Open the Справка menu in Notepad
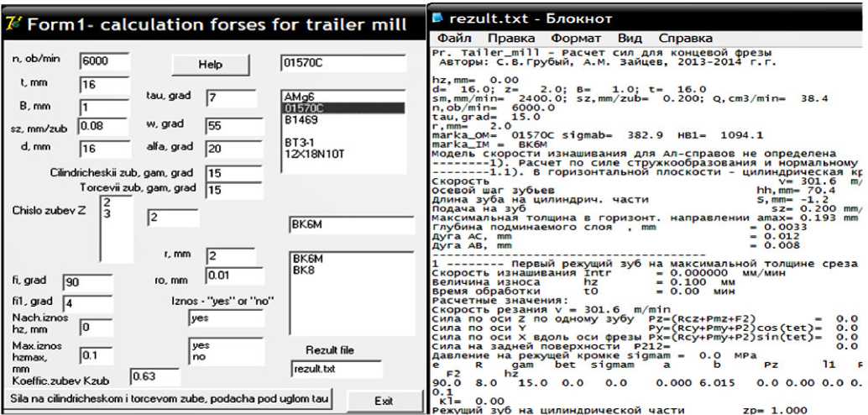This screenshot has width=868, height=415. pos(685,39)
